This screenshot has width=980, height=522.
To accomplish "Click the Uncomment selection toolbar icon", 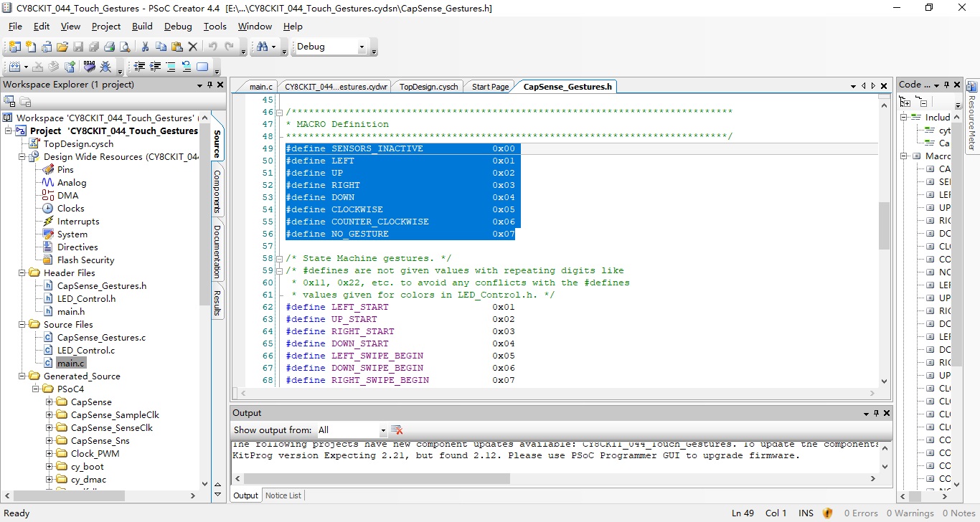I will [x=187, y=67].
